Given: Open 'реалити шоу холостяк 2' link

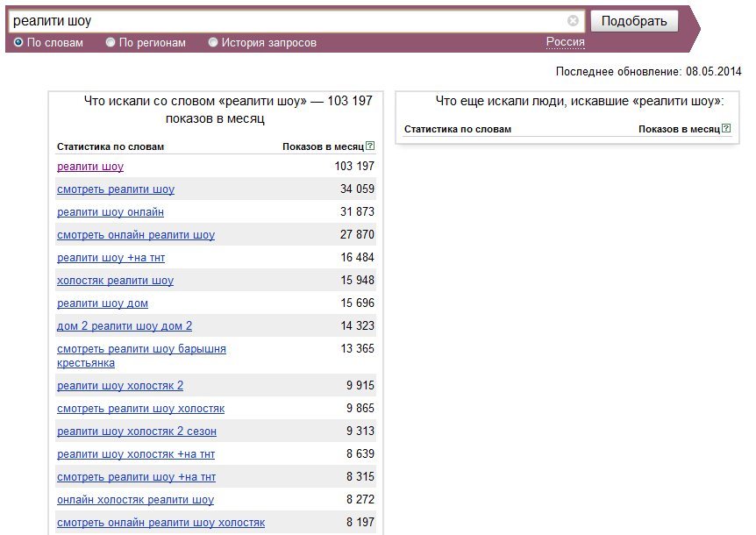Looking at the screenshot, I should coord(120,386).
